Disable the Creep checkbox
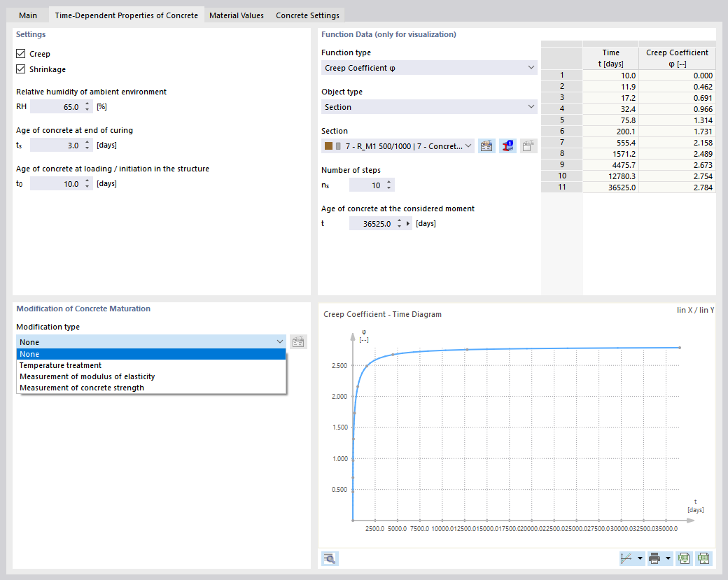Image resolution: width=728 pixels, height=580 pixels. (x=20, y=54)
